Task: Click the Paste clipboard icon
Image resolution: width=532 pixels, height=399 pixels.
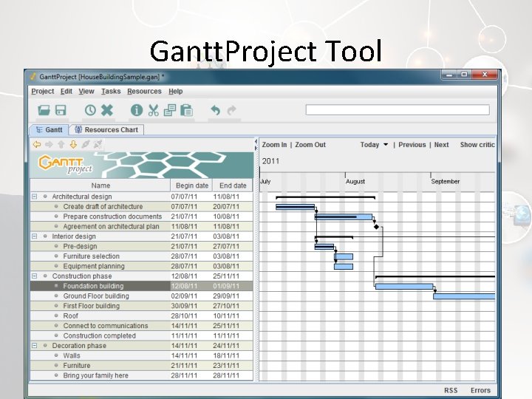Action: pyautogui.click(x=186, y=110)
